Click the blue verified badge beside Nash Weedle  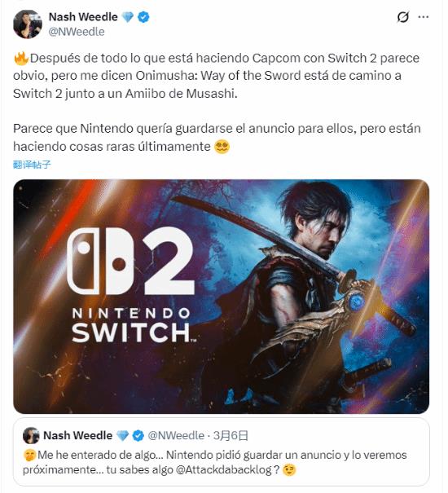[x=143, y=17]
